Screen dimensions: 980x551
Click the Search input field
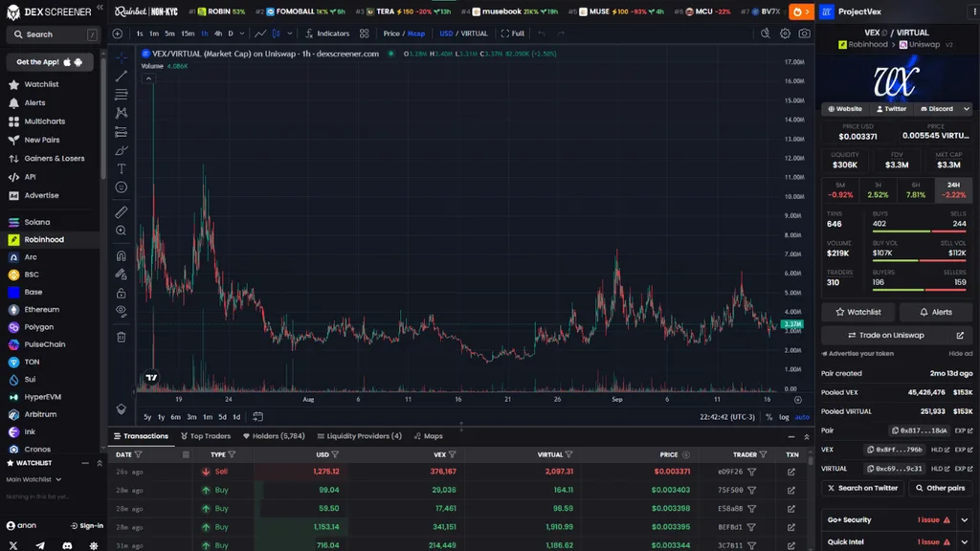pos(53,34)
